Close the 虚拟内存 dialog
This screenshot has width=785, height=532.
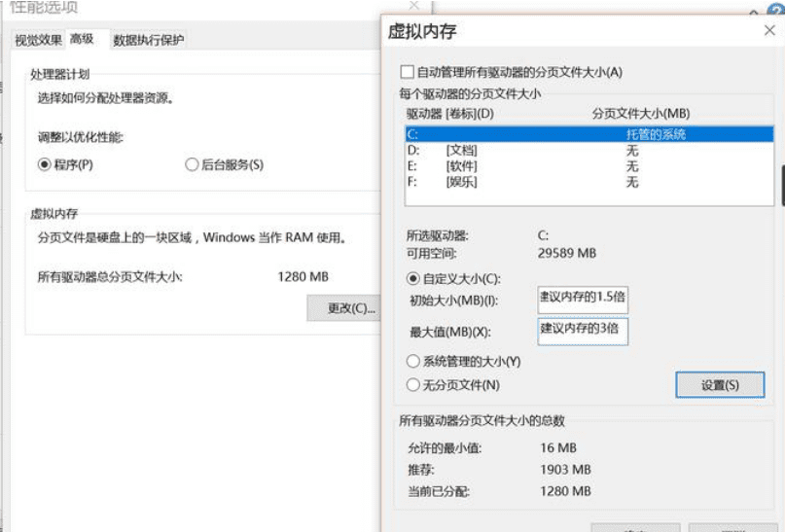769,30
